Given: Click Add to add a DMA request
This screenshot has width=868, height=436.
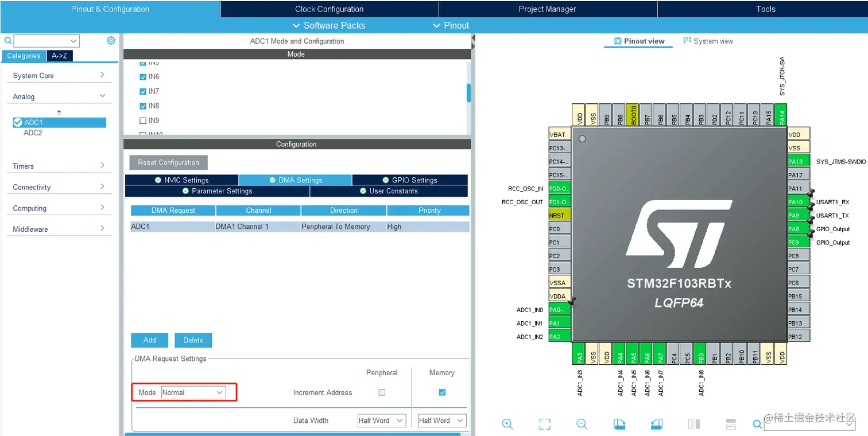Looking at the screenshot, I should click(x=150, y=340).
